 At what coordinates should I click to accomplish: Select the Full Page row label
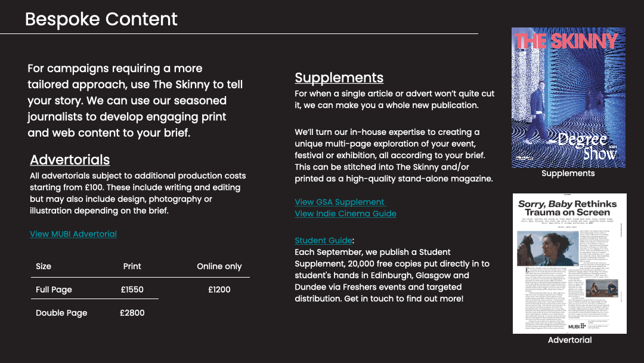coord(54,290)
